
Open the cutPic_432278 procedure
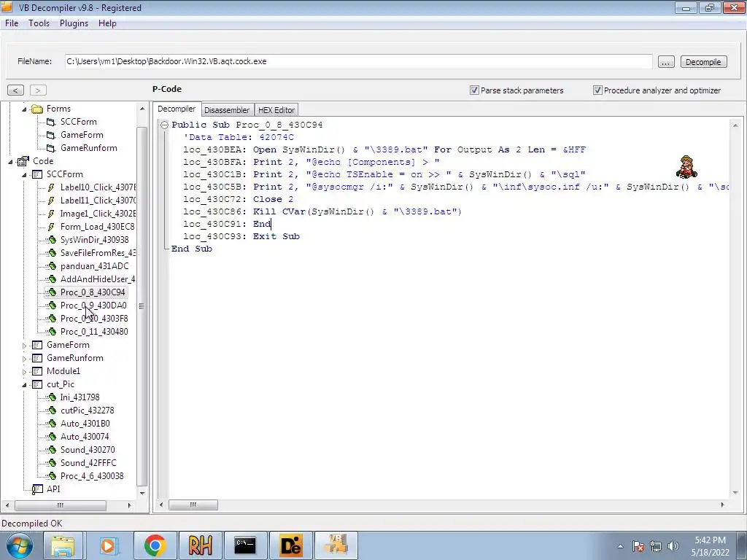point(88,411)
